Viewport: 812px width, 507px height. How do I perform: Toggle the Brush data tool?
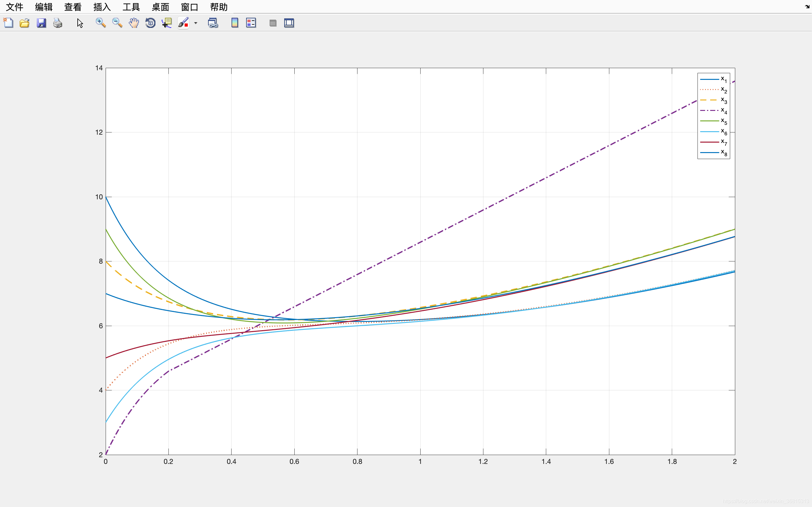(x=183, y=23)
